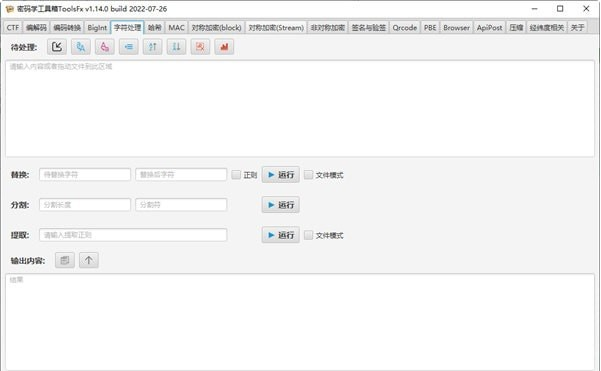Image resolution: width=601 pixels, height=371 pixels.
Task: Switch to the 编码转换 tab
Action: [67, 28]
